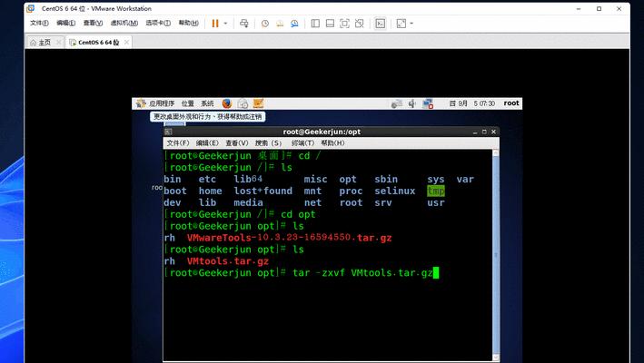Open terminal 编辑(E) menu
The image size is (644, 363).
207,142
